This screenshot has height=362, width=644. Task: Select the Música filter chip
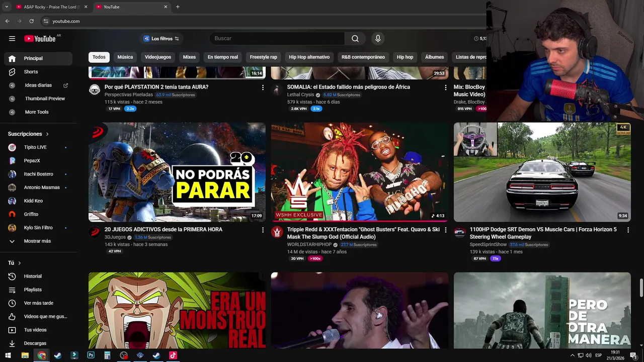125,57
